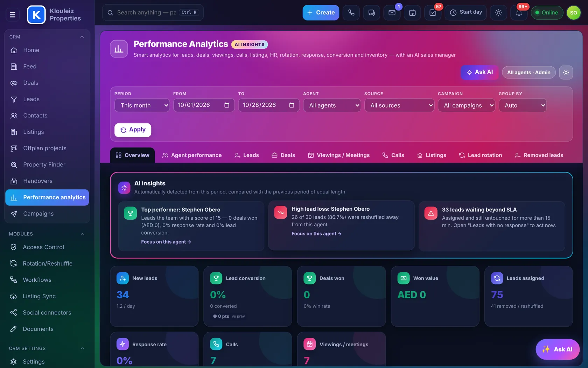Screen dimensions: 588x368
Task: Click the Klouleiz Properties K logo
Action: 36,15
